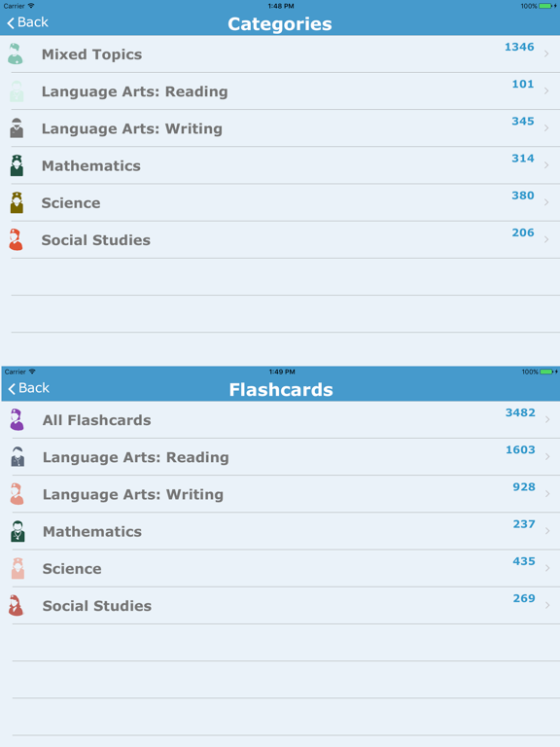This screenshot has width=560, height=747.
Task: Click the Social Studies icon in Flashcards
Action: coord(16,606)
